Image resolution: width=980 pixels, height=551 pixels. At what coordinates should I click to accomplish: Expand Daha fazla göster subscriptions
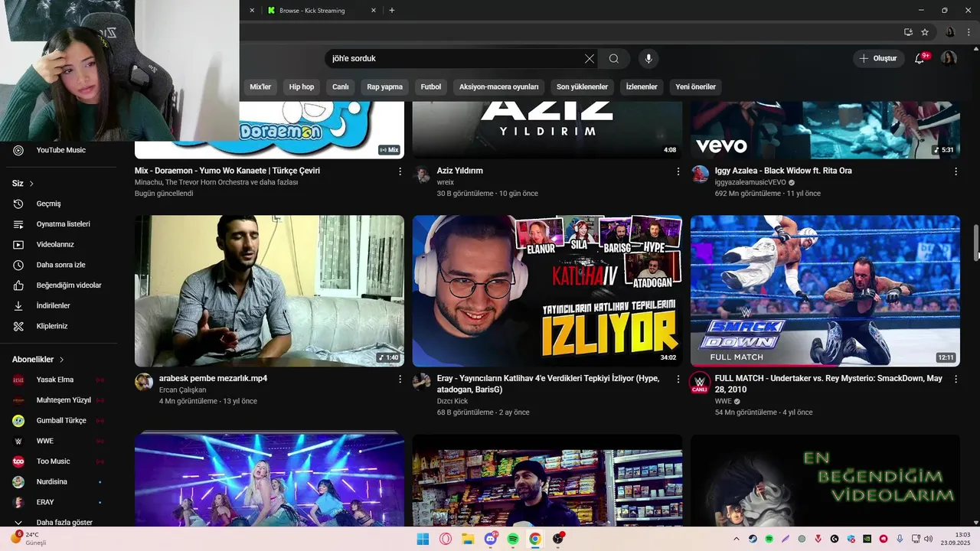[x=60, y=522]
